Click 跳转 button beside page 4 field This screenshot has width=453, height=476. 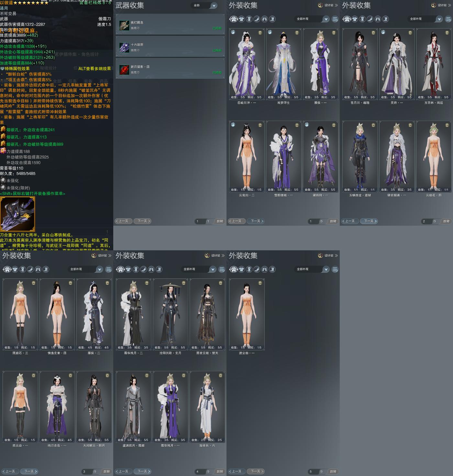[x=220, y=471]
